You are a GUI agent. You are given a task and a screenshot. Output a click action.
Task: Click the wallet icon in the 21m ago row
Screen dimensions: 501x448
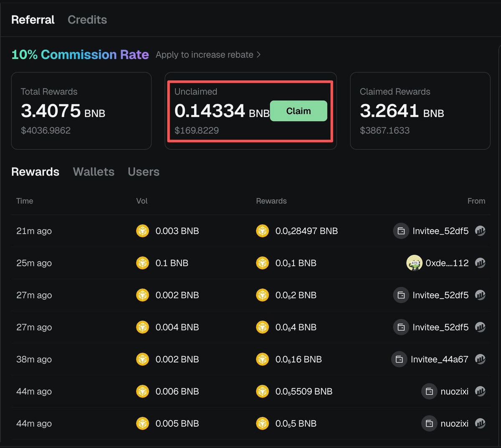pos(401,231)
